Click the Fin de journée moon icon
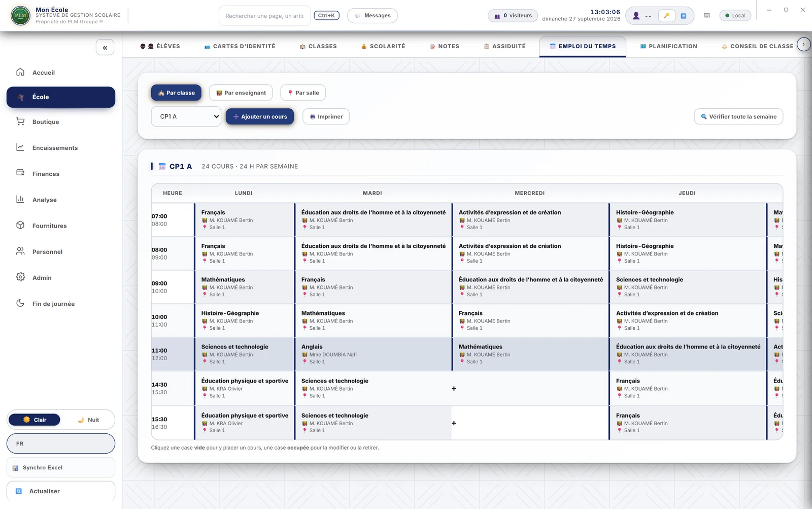The width and height of the screenshot is (812, 509). (20, 303)
